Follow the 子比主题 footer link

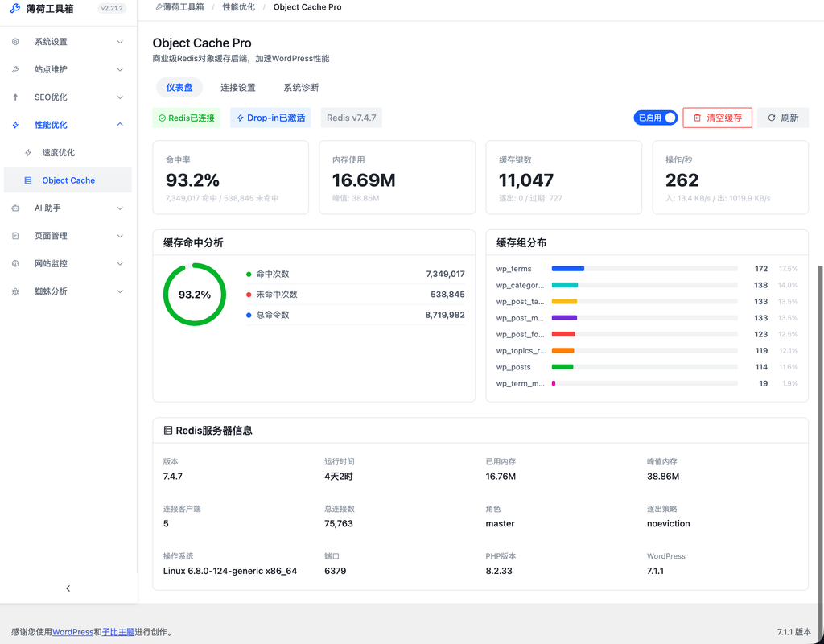point(118,632)
